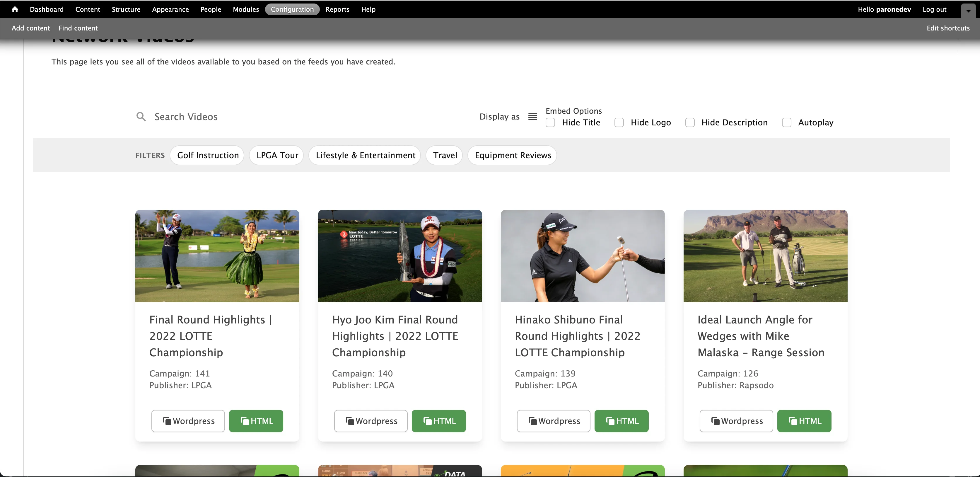Open the Reports menu
This screenshot has height=477, width=980.
click(x=337, y=9)
